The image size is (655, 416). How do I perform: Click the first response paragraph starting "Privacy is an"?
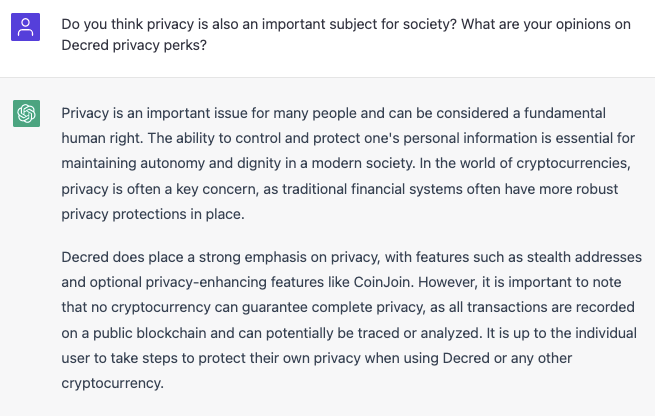point(348,163)
